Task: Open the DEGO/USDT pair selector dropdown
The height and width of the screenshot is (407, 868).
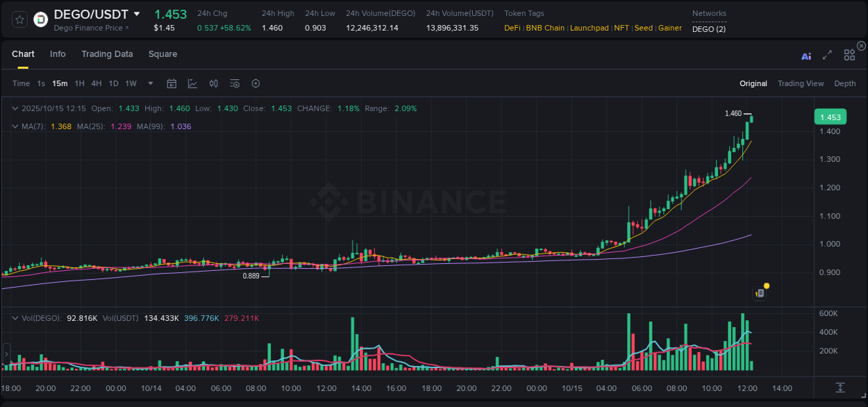Action: tap(137, 13)
